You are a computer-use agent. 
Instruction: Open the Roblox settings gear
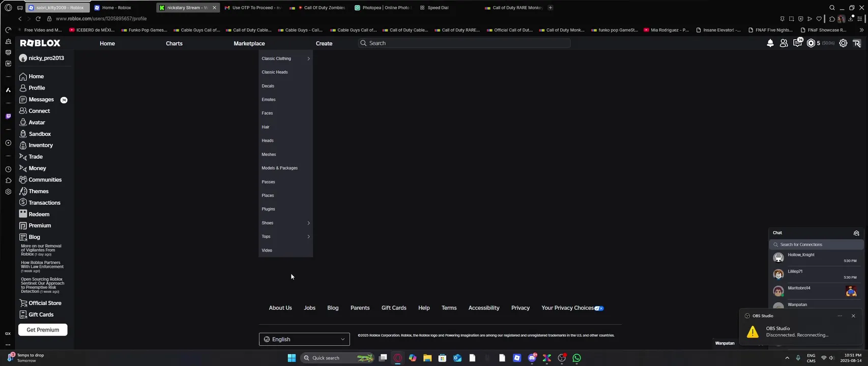(843, 43)
